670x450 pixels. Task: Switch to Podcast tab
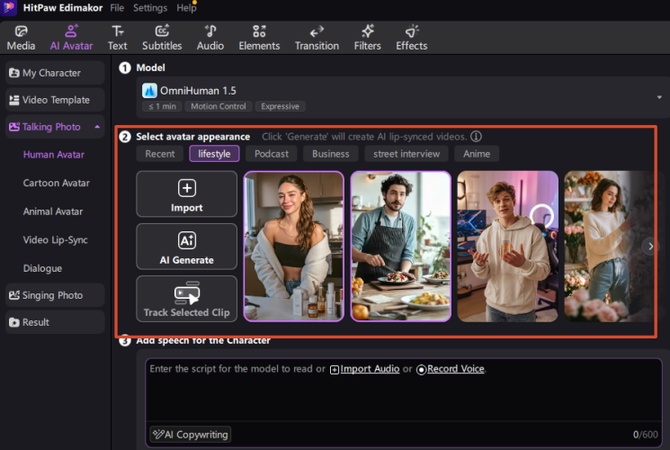point(271,154)
